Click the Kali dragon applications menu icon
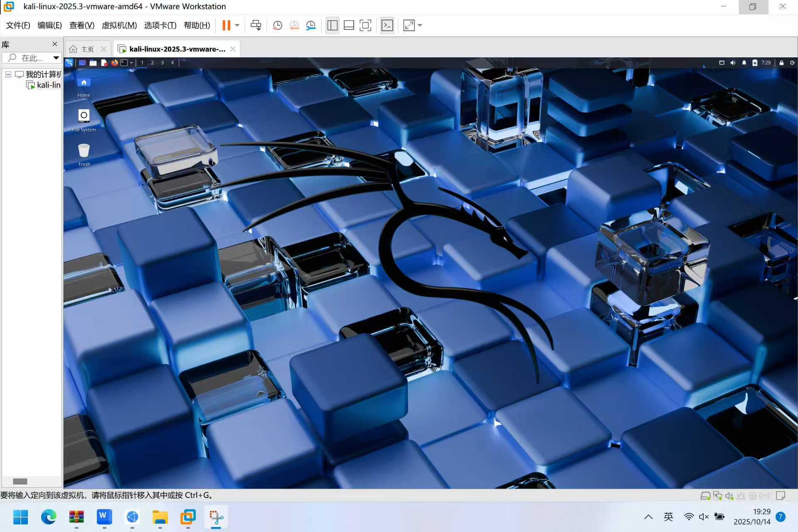This screenshot has height=532, width=798. pyautogui.click(x=69, y=63)
